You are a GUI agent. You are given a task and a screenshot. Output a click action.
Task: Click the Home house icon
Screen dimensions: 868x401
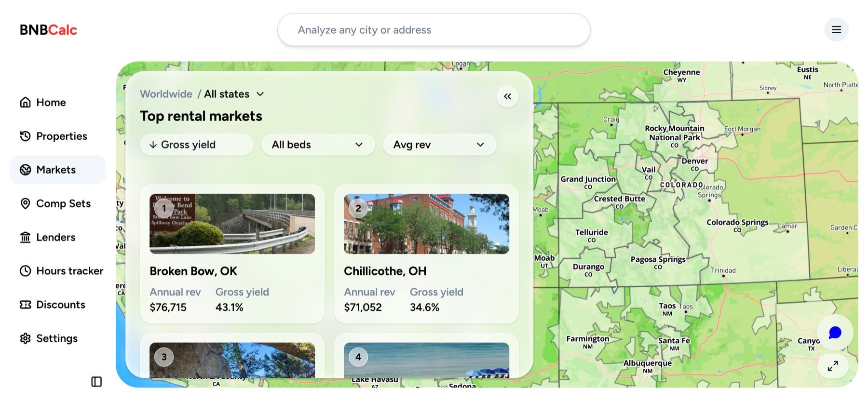(26, 102)
